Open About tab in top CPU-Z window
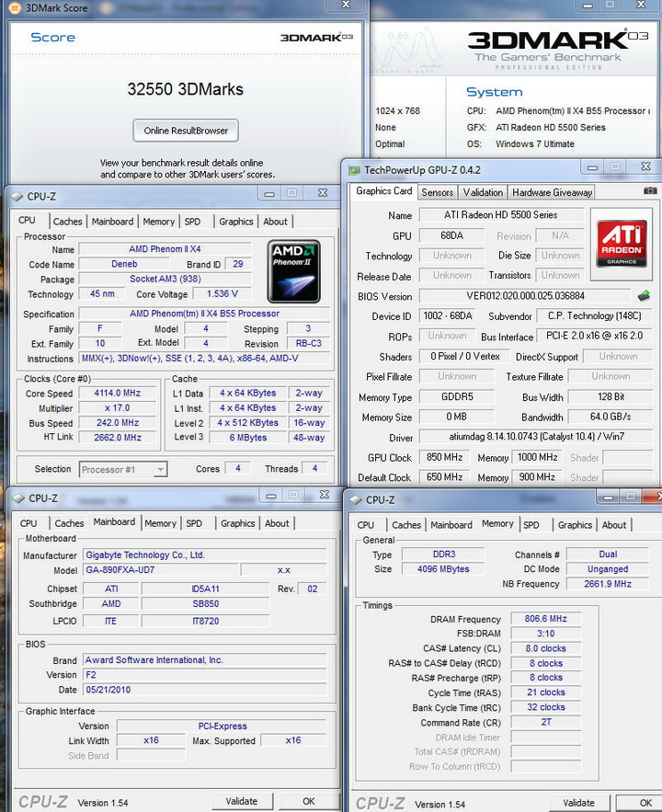The image size is (662, 812). [275, 222]
